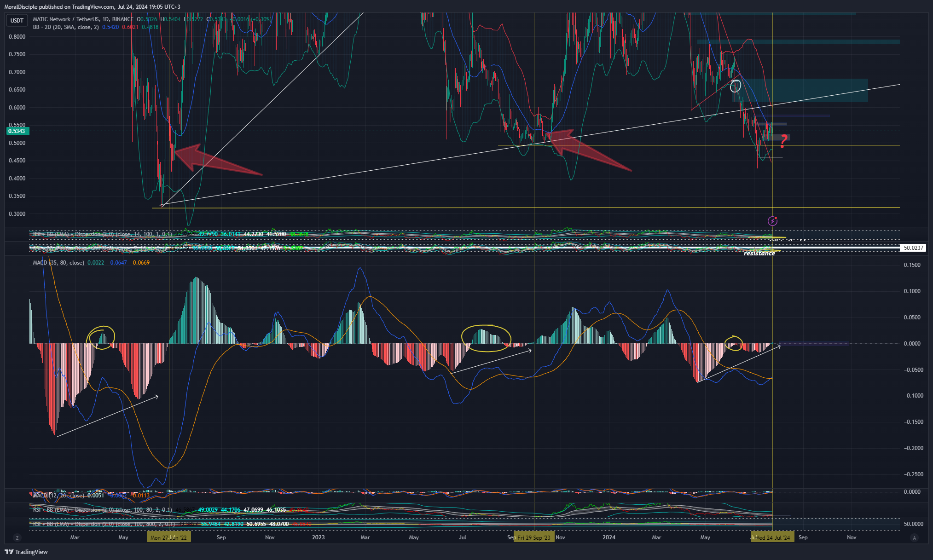This screenshot has width=933, height=560.
Task: Click the purple lightning bolt event icon
Action: (x=773, y=221)
